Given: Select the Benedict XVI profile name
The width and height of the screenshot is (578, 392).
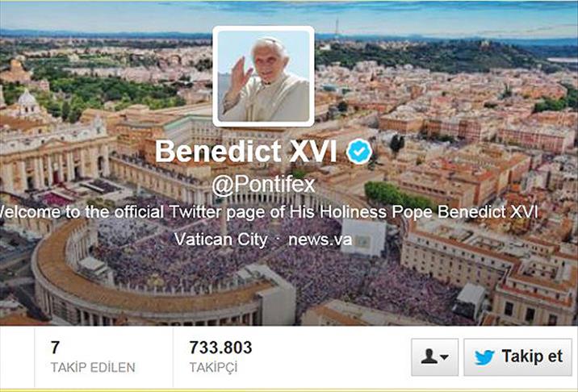Looking at the screenshot, I should pyautogui.click(x=246, y=151).
